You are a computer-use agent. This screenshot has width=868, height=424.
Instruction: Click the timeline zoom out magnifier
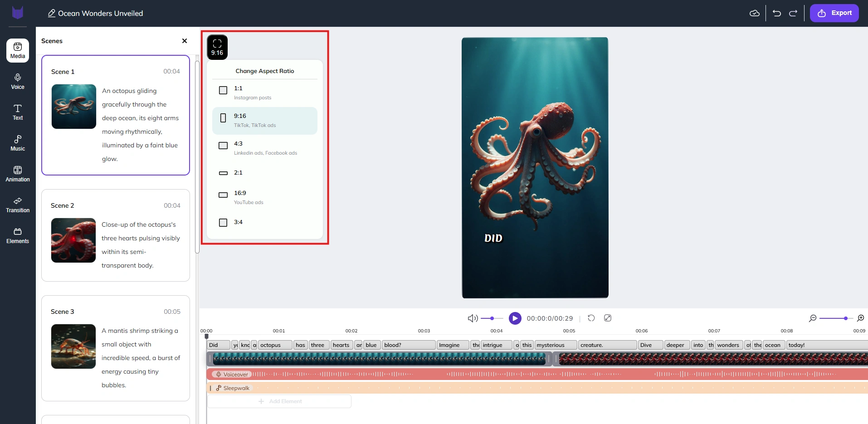pyautogui.click(x=813, y=318)
